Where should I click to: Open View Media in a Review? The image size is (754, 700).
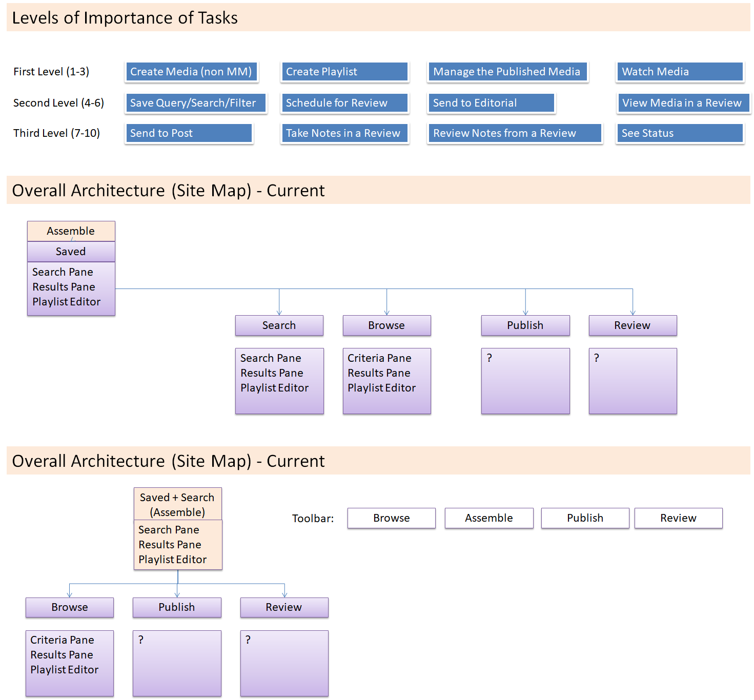683,103
